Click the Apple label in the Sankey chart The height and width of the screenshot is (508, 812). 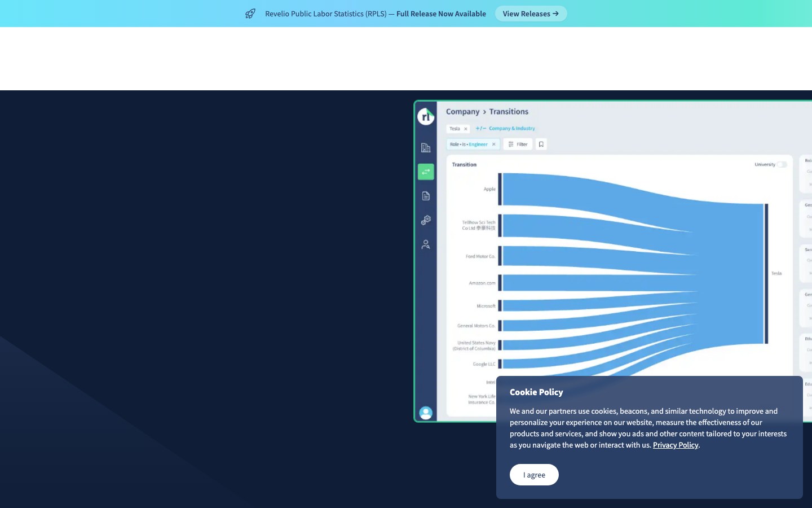click(489, 189)
